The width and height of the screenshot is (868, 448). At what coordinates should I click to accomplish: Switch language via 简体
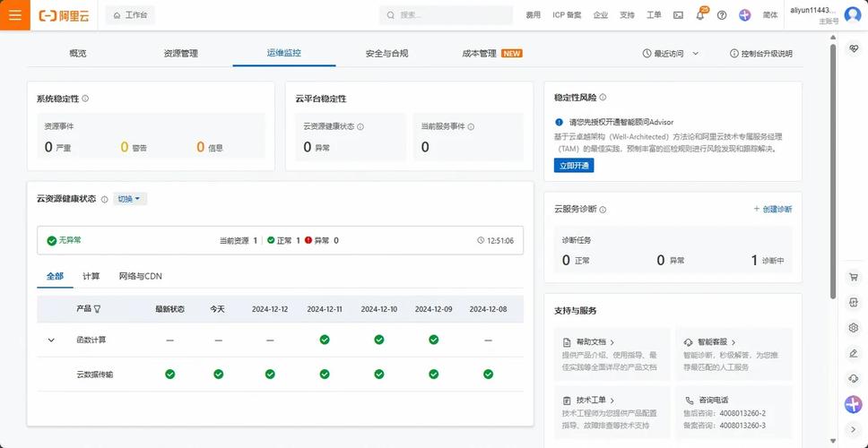pyautogui.click(x=770, y=15)
